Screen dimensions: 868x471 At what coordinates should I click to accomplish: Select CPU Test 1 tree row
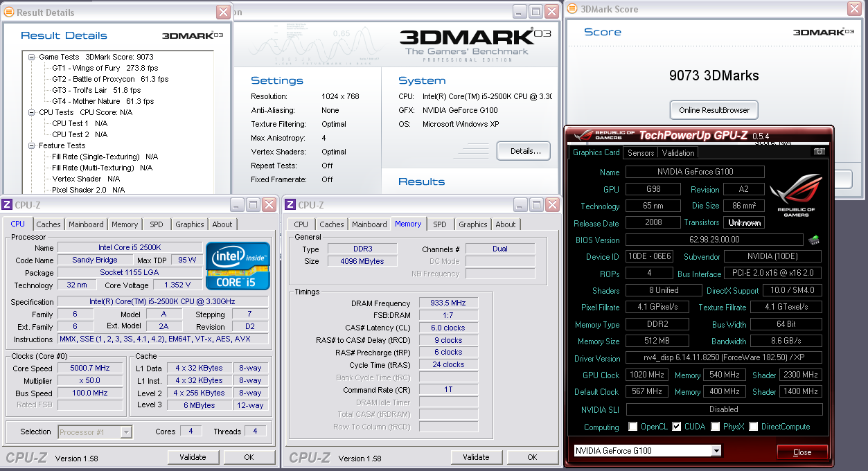click(80, 123)
